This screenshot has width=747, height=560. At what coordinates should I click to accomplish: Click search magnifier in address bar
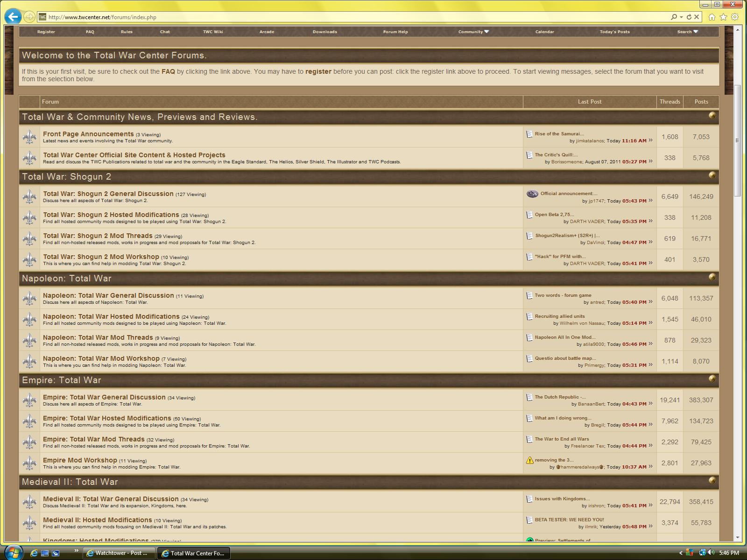pyautogui.click(x=674, y=17)
